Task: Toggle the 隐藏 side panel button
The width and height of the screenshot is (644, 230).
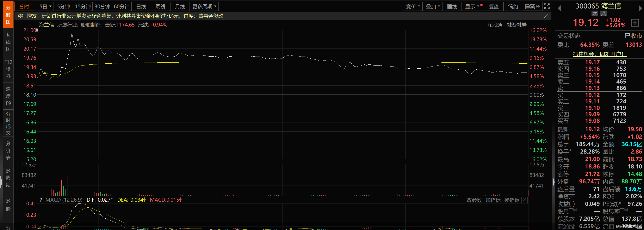Action: click(x=532, y=6)
